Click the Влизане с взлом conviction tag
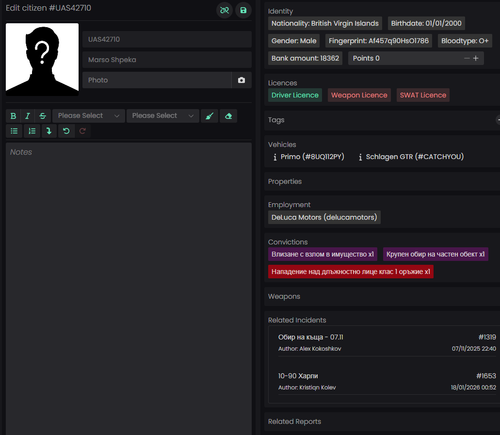500x435 pixels. tap(322, 254)
